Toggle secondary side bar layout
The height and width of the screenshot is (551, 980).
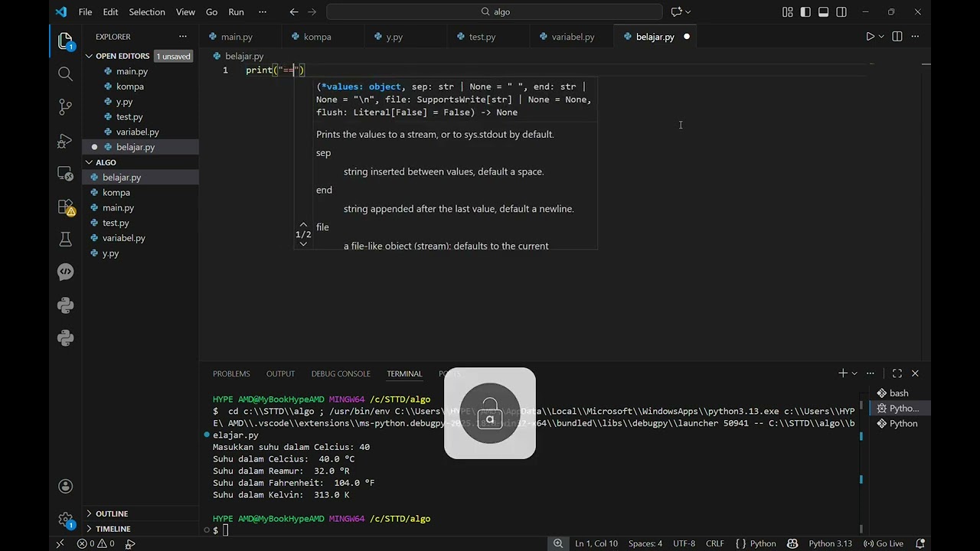(x=841, y=11)
